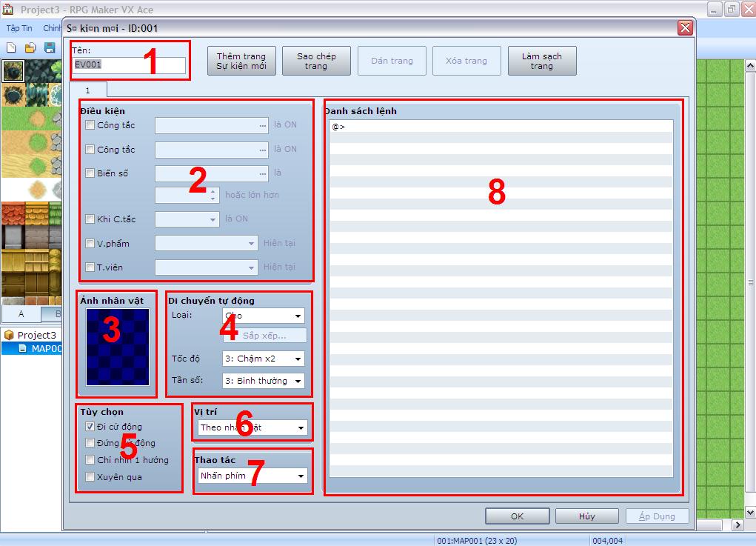Open the Chỉnh menu in main window
Screen dimensions: 756x546
point(52,28)
